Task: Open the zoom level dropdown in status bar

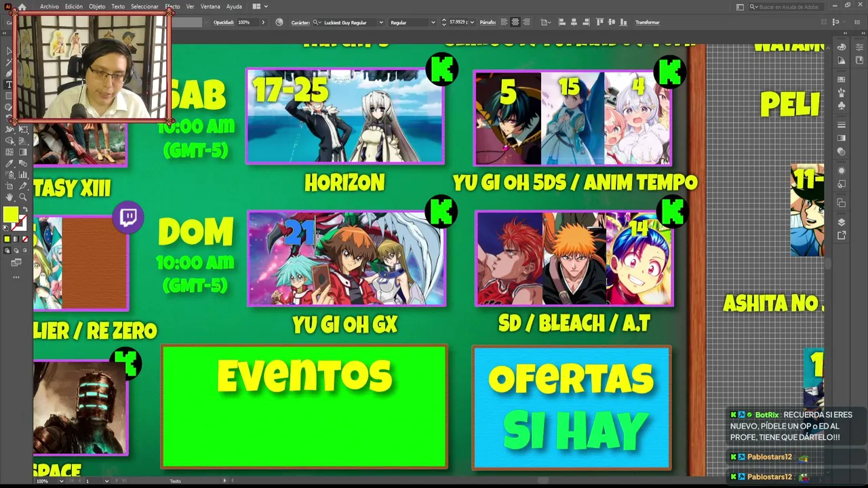Action: tap(62, 481)
